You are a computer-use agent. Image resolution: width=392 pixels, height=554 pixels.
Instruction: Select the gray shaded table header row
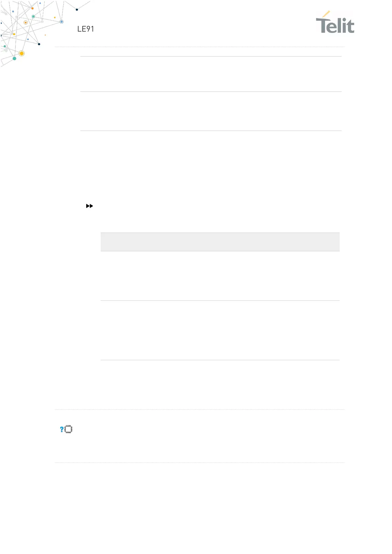coord(220,242)
